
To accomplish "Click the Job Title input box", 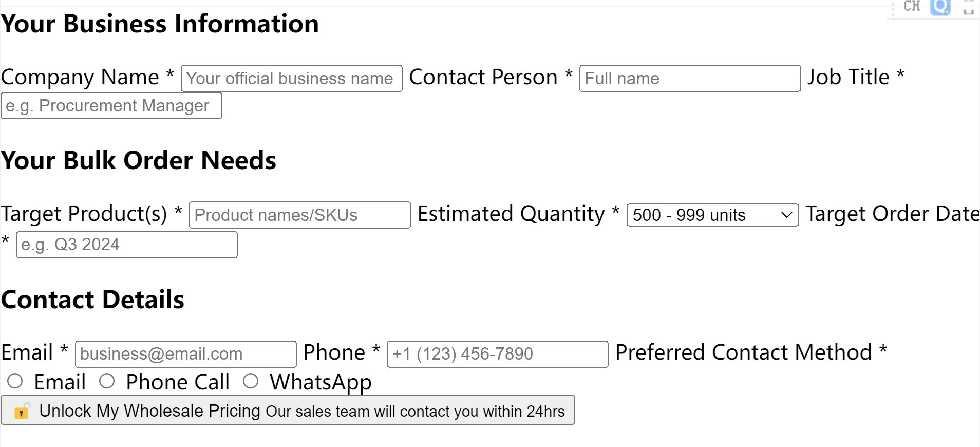I will coord(111,106).
